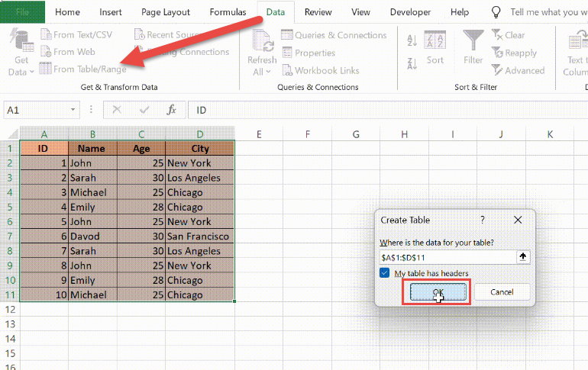This screenshot has height=370, width=588.
Task: Open Queries & Connections pane
Action: [334, 35]
